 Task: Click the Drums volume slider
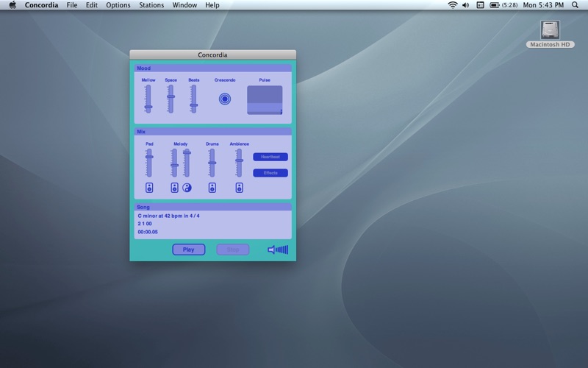coord(212,163)
